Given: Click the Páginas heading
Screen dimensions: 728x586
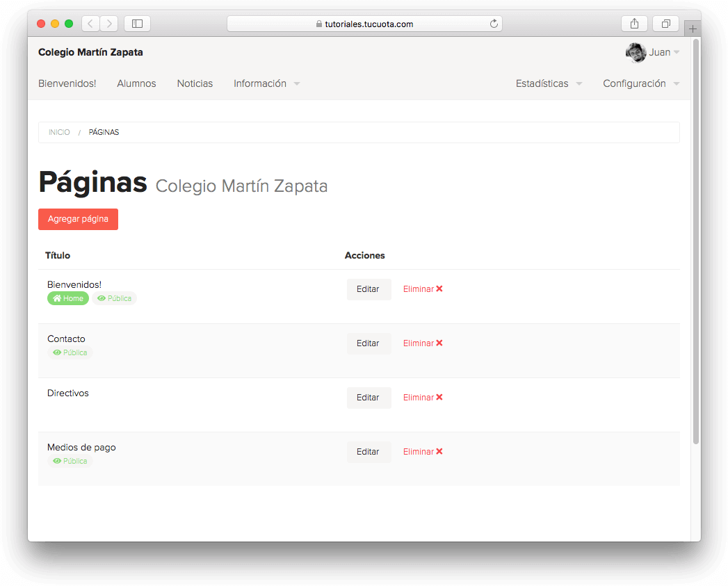Looking at the screenshot, I should pos(93,183).
